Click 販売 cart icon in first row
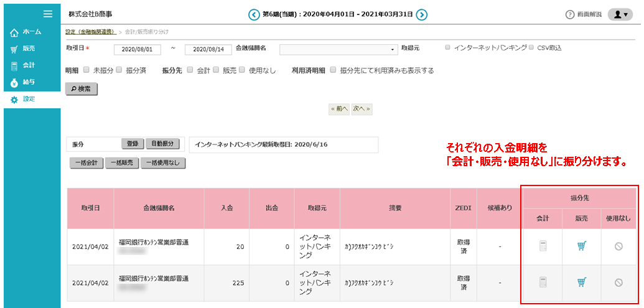Viewport: 644px width, 308px height. pyautogui.click(x=581, y=246)
